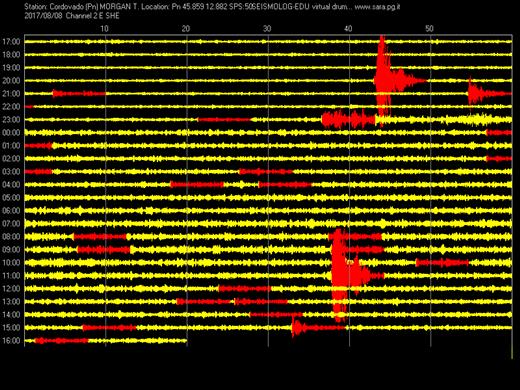Click the 40 minute axis label
Image resolution: width=520 pixels, height=390 pixels.
click(348, 29)
